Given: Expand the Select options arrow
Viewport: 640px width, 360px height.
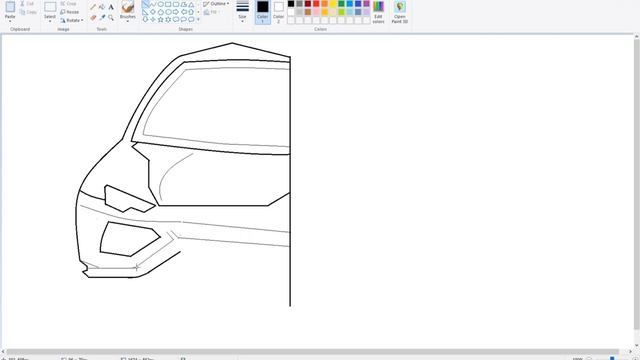Looking at the screenshot, I should [x=50, y=21].
